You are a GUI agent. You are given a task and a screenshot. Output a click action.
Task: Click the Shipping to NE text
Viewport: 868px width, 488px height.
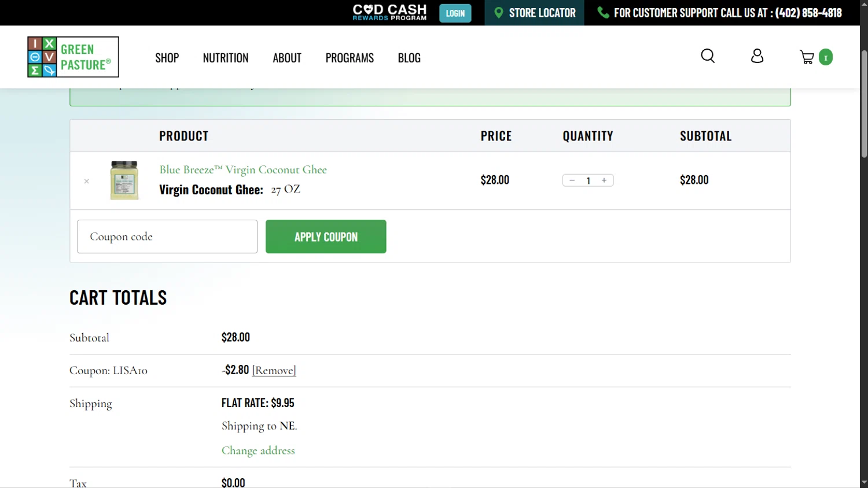pyautogui.click(x=259, y=426)
